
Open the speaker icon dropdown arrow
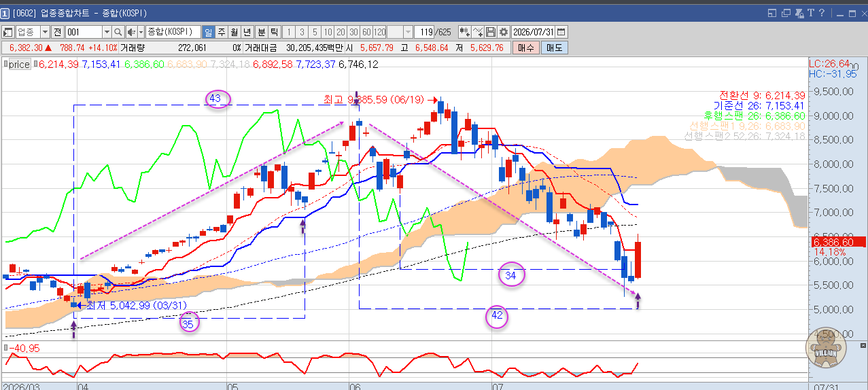click(141, 32)
